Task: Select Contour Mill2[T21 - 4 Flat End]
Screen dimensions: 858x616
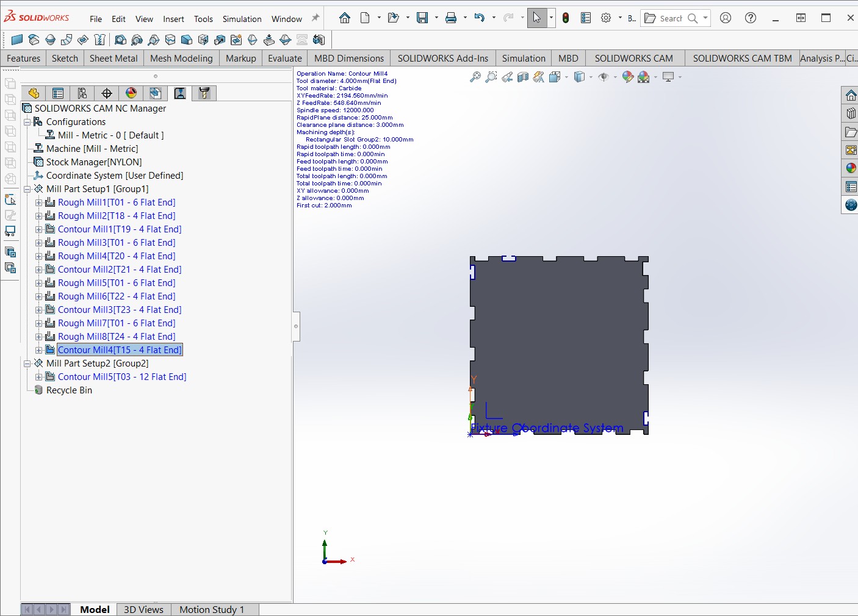Action: pos(120,270)
